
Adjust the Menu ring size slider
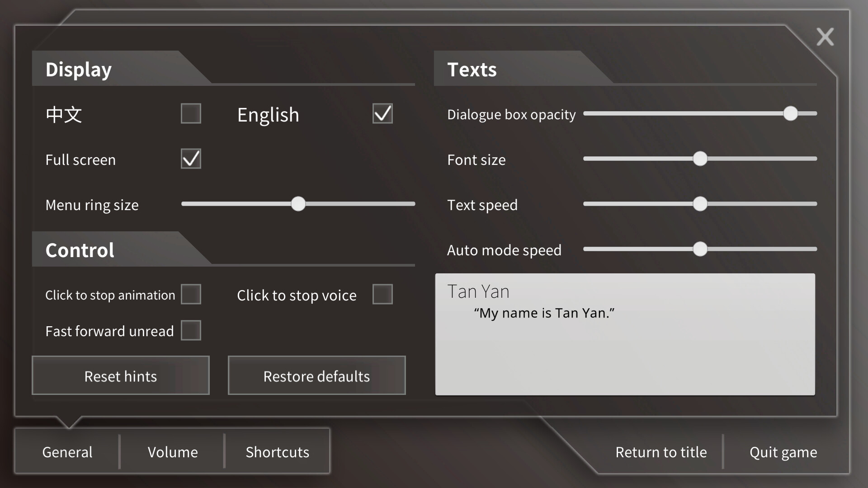tap(298, 204)
